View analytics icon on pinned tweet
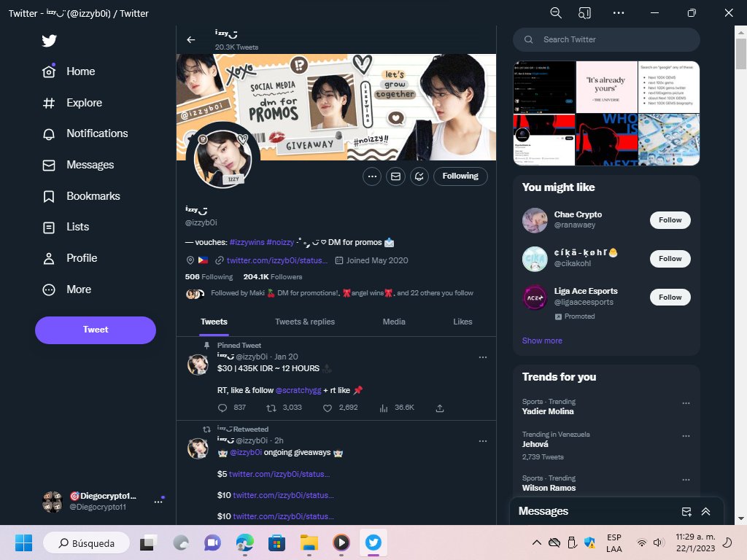This screenshot has height=560, width=747. 384,408
